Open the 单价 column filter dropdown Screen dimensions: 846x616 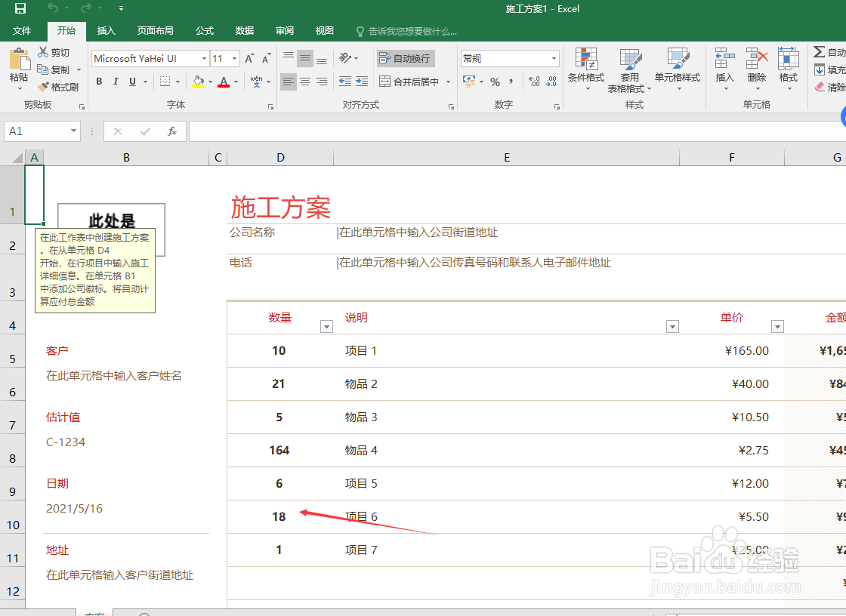point(777,327)
